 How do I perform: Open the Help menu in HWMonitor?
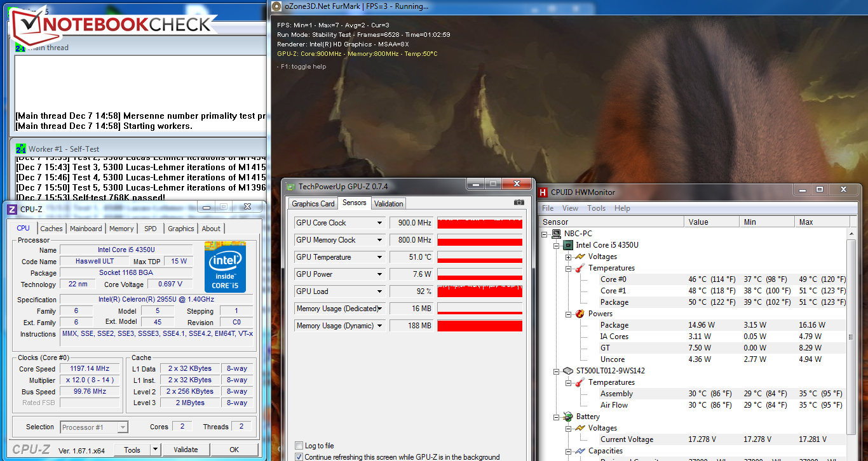pyautogui.click(x=622, y=208)
